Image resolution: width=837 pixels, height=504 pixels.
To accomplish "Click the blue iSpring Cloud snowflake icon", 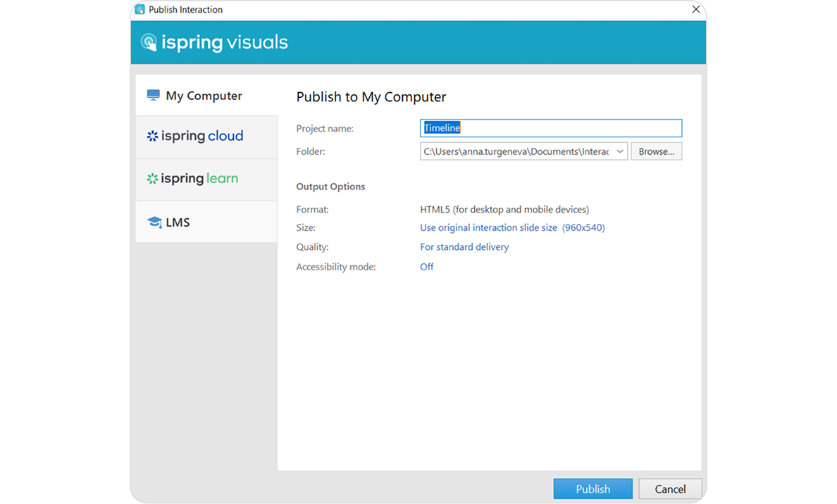I will pyautogui.click(x=152, y=137).
